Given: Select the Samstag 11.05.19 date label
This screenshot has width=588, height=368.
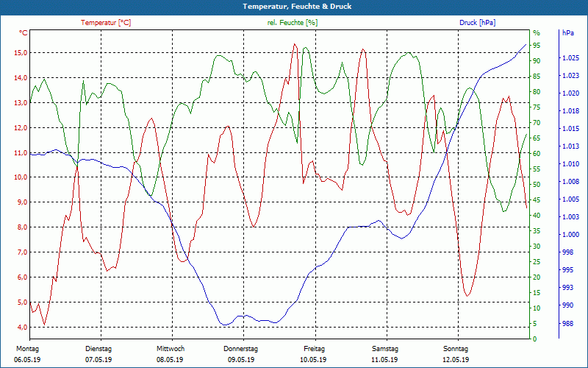Looking at the screenshot, I should pyautogui.click(x=384, y=354).
